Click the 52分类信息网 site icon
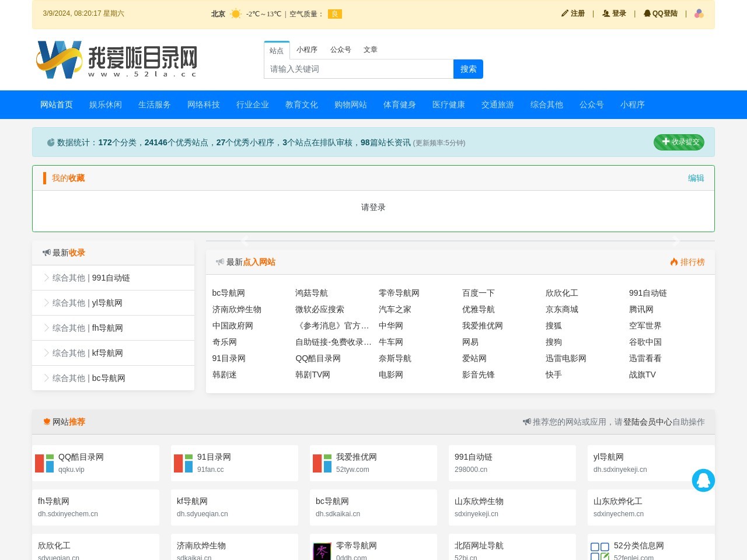Viewport: 747px width, 560px height. (x=599, y=551)
